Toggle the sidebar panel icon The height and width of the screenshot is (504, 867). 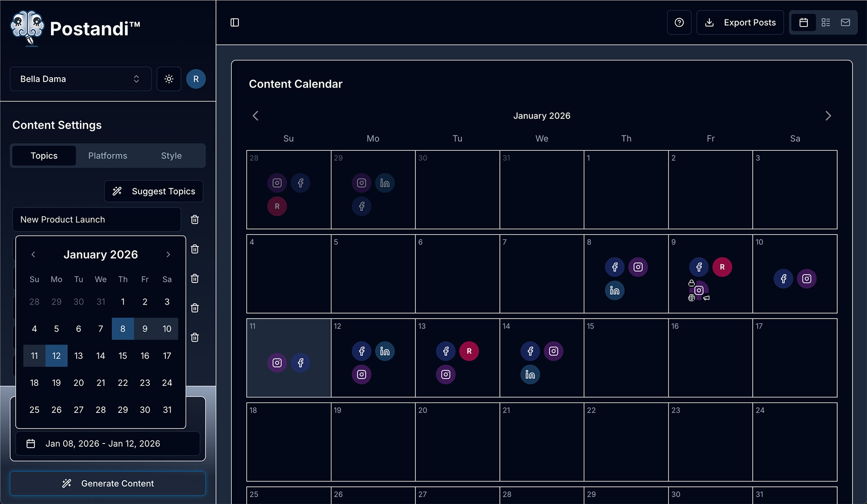[x=234, y=23]
